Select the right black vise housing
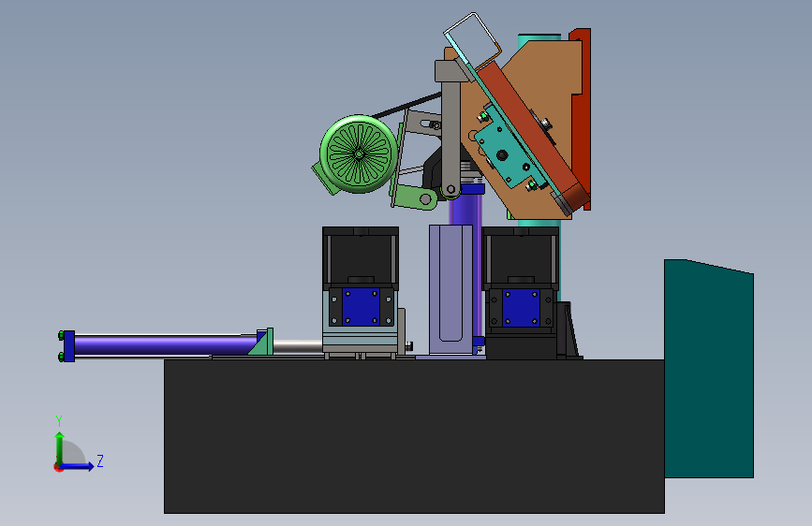This screenshot has width=812, height=526. point(521,257)
